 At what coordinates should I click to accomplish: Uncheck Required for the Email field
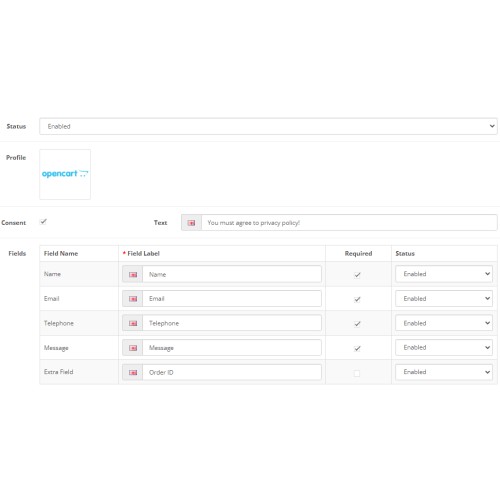[357, 299]
